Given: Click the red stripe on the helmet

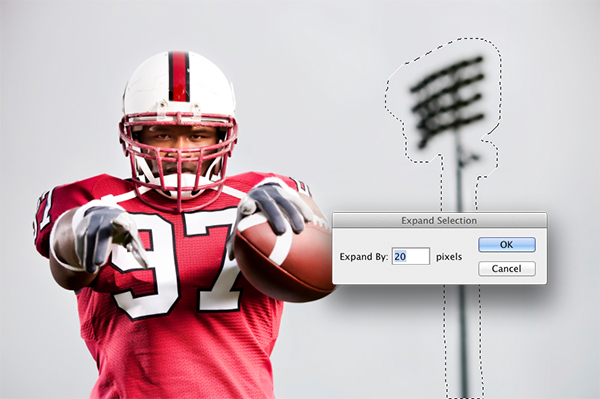Looking at the screenshot, I should coord(179,76).
